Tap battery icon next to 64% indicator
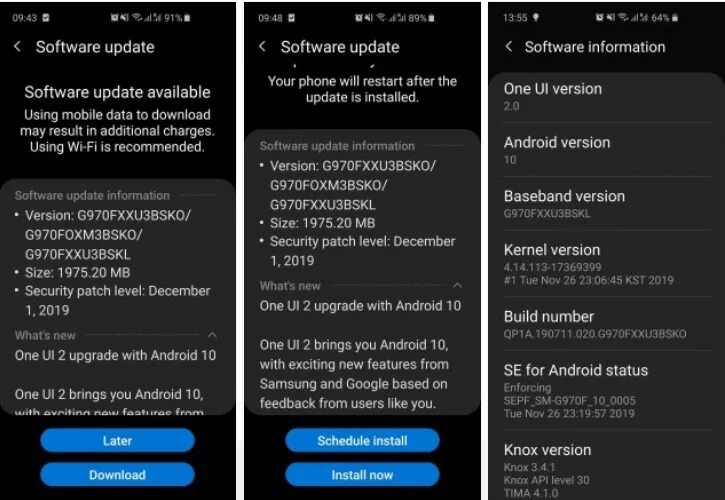 point(675,18)
